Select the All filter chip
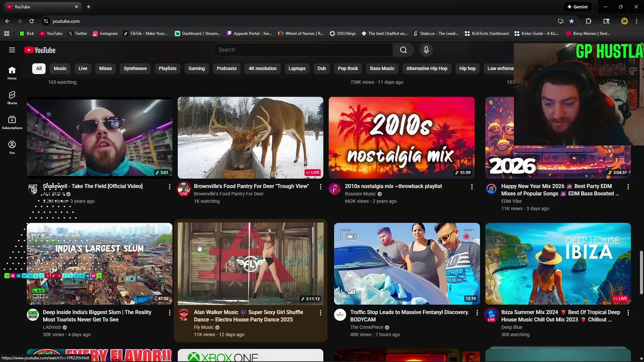The height and width of the screenshot is (362, 644). coord(39,68)
